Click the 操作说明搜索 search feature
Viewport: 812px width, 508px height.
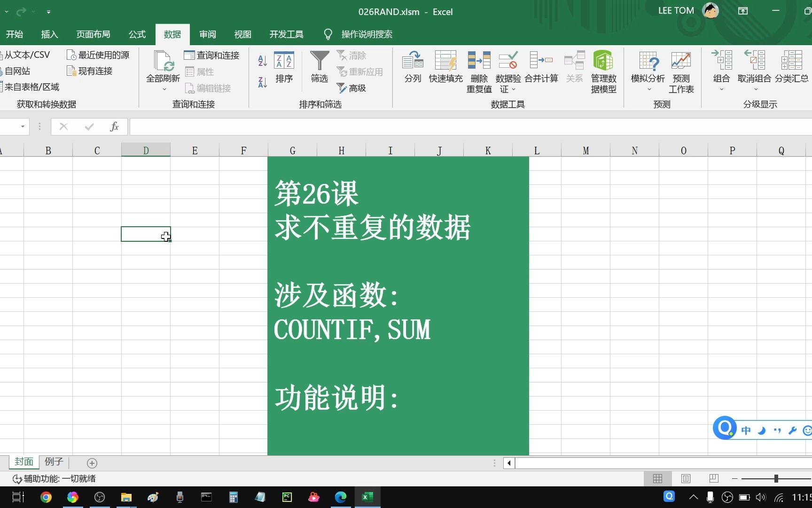tap(367, 34)
